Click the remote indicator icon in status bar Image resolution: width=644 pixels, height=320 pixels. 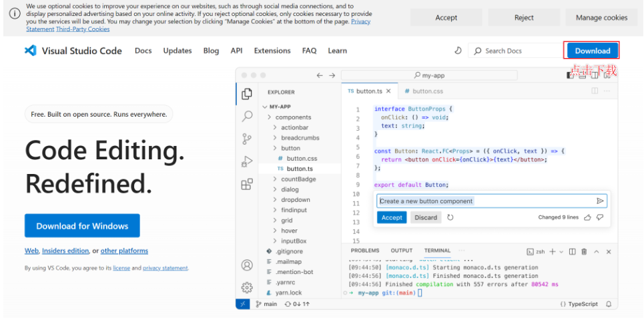tap(243, 304)
